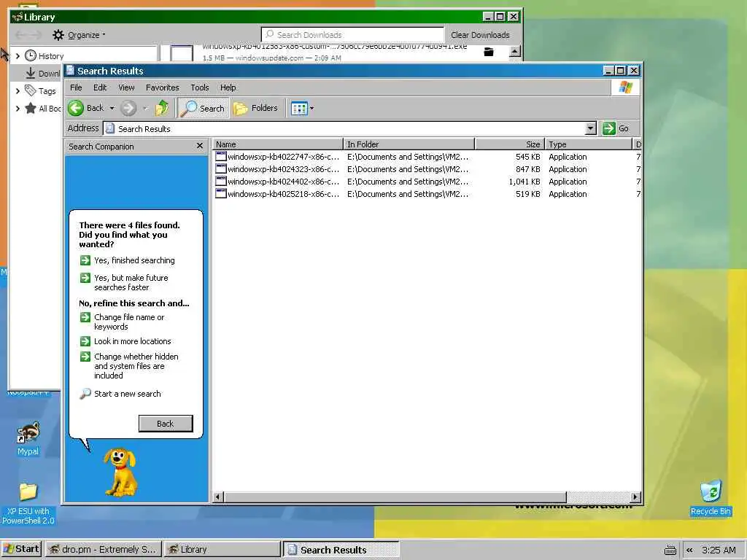Sort results by Type column header
747x560 pixels.
[x=589, y=144]
